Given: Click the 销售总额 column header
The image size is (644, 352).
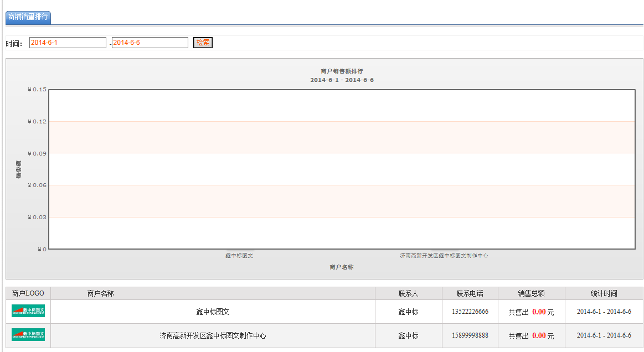Looking at the screenshot, I should pos(531,293).
